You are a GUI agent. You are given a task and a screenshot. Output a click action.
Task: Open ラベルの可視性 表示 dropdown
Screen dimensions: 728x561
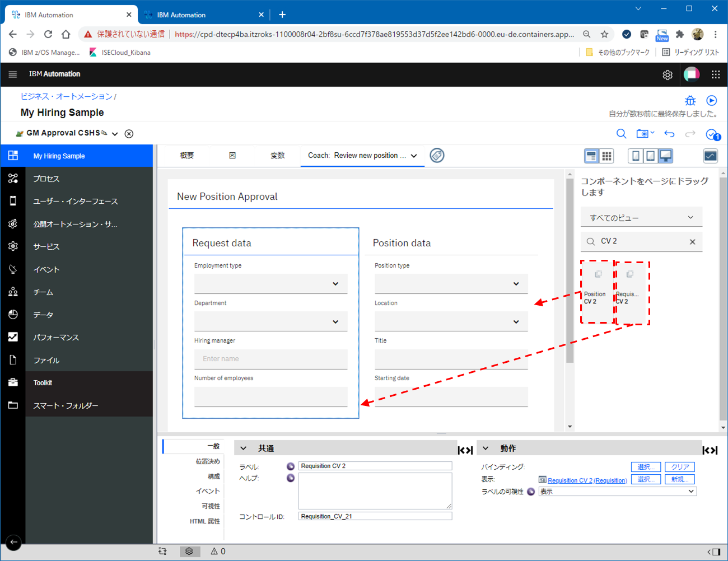click(618, 492)
